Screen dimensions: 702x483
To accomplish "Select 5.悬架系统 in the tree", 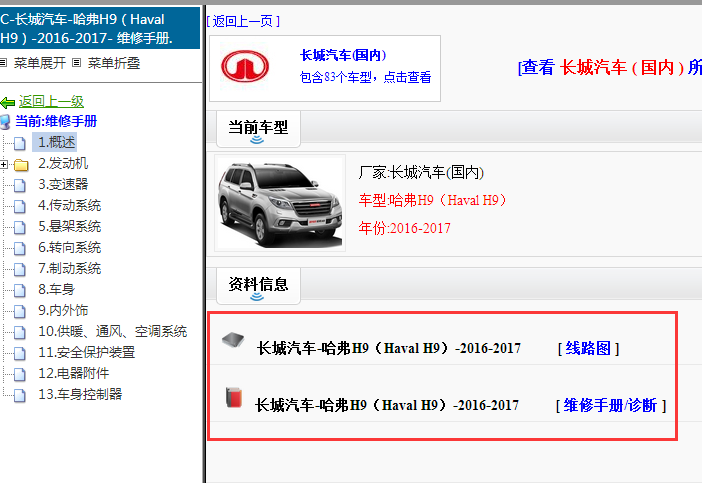I will point(69,227).
